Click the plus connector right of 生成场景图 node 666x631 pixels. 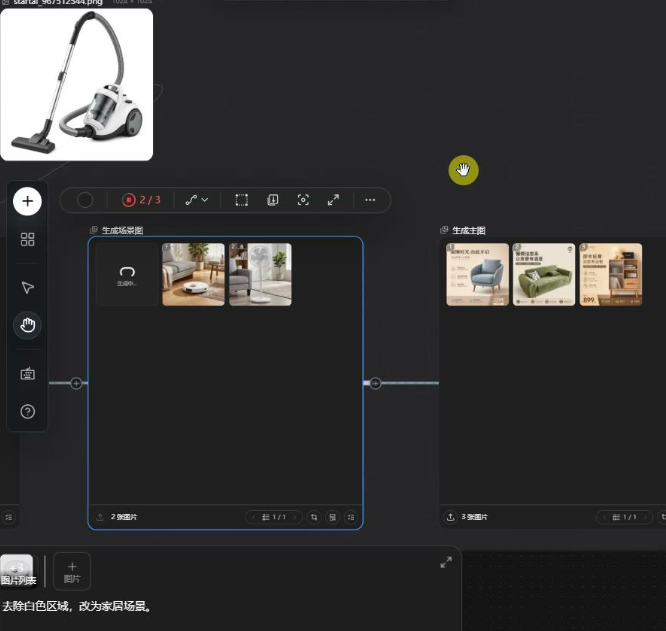pyautogui.click(x=375, y=383)
